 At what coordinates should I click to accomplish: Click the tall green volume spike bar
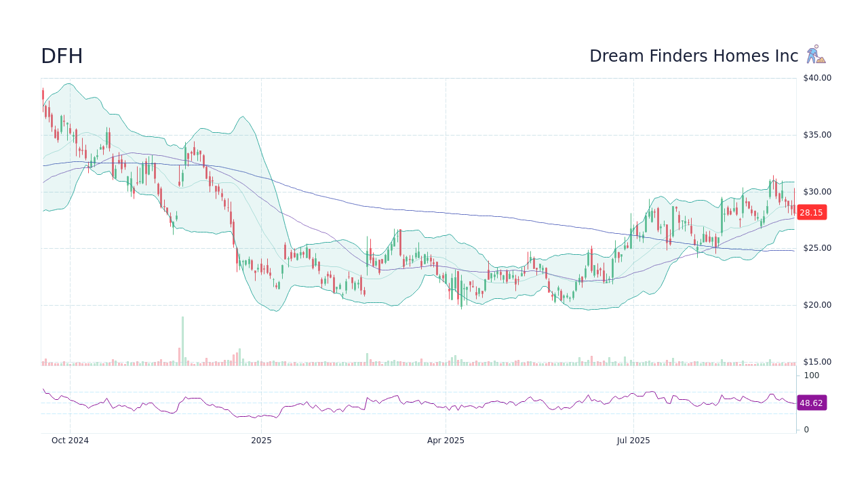click(x=182, y=339)
